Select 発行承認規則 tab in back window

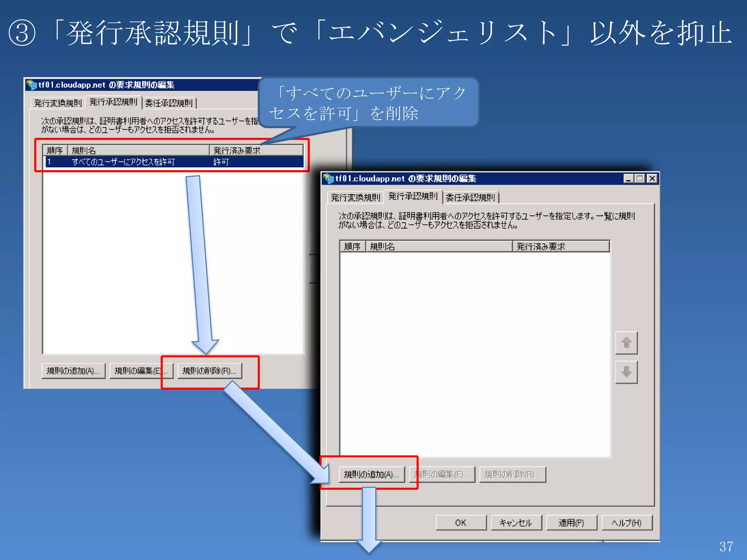click(113, 102)
